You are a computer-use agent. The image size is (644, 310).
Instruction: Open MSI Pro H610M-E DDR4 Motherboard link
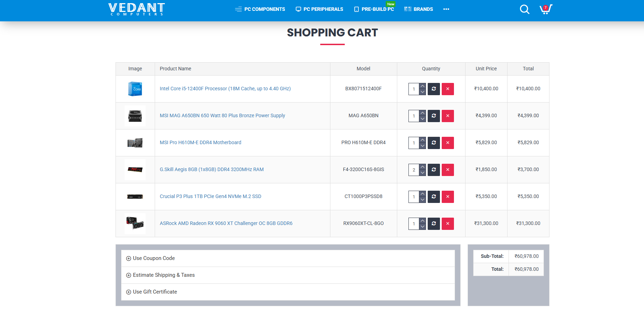point(200,142)
